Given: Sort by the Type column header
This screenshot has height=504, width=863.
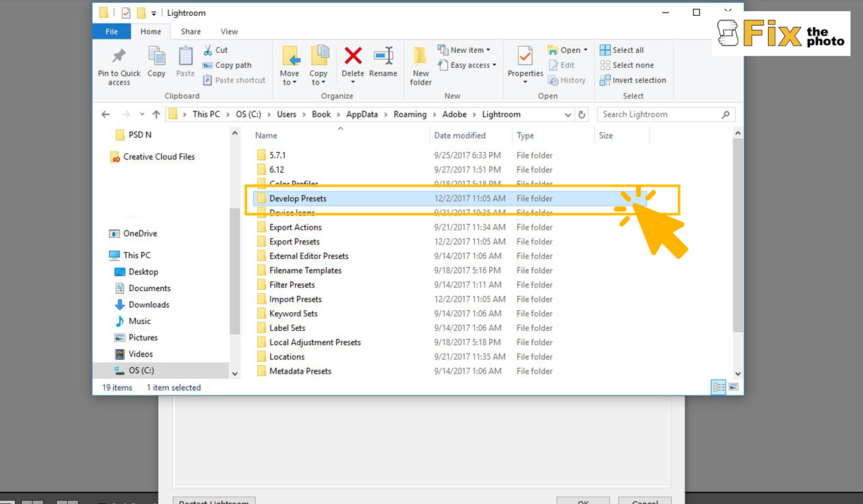Looking at the screenshot, I should pos(525,136).
